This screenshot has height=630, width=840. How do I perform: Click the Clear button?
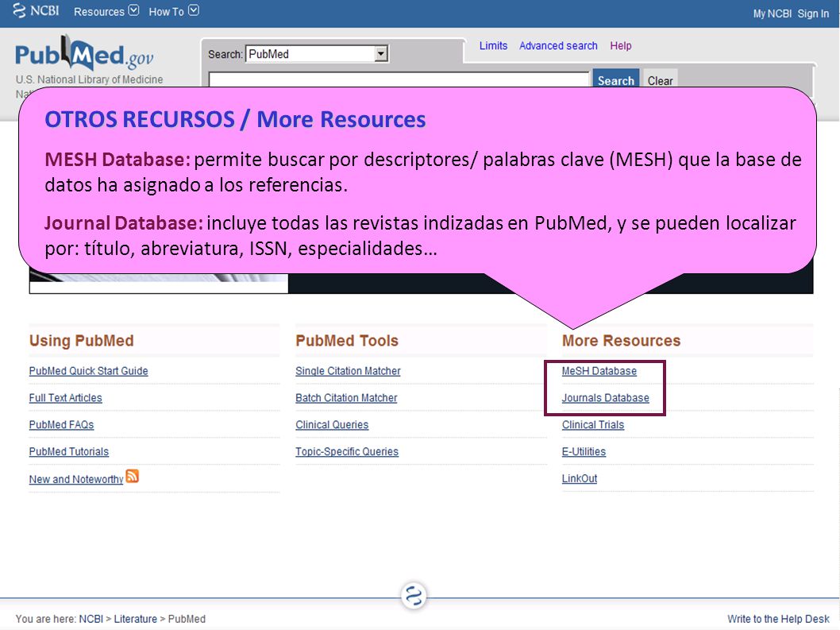[660, 79]
